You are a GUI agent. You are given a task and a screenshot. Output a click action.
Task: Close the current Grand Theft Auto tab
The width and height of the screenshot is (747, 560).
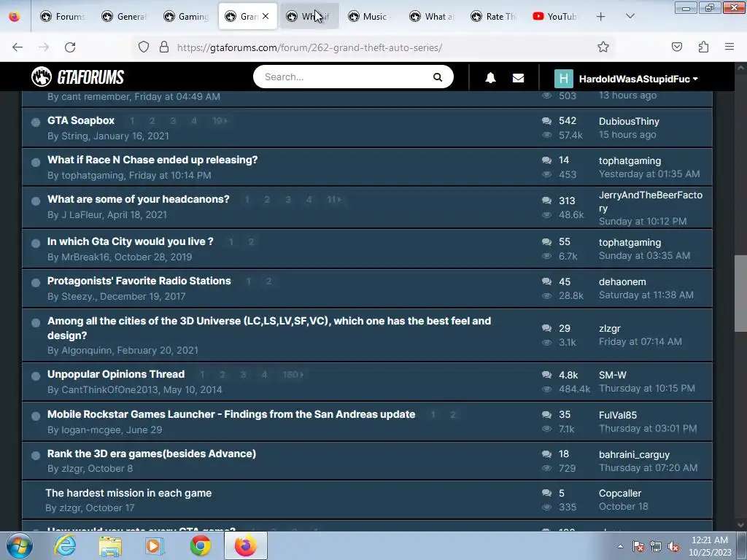click(x=266, y=16)
